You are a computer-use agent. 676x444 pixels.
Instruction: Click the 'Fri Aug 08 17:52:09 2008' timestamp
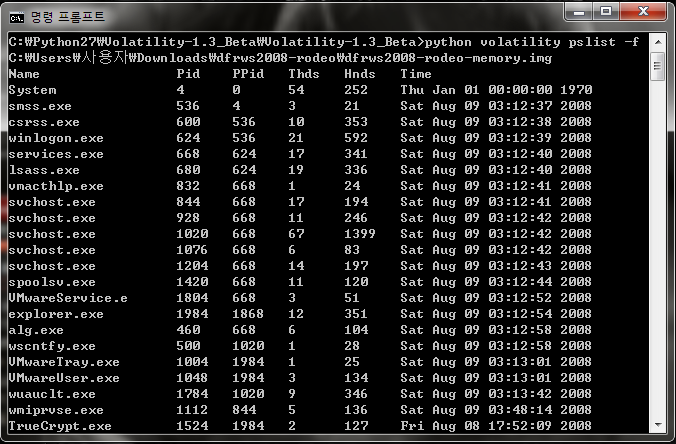(x=496, y=425)
